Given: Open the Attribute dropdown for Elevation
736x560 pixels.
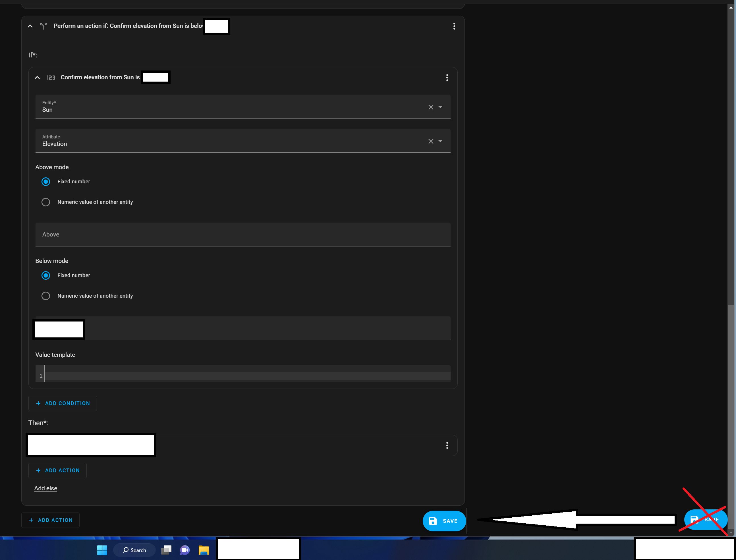Looking at the screenshot, I should click(441, 141).
